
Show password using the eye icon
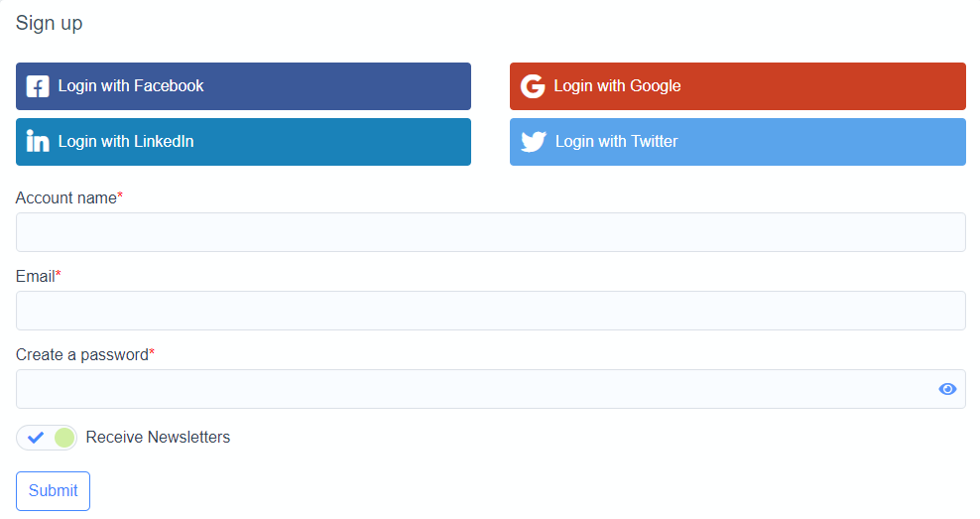pos(947,389)
